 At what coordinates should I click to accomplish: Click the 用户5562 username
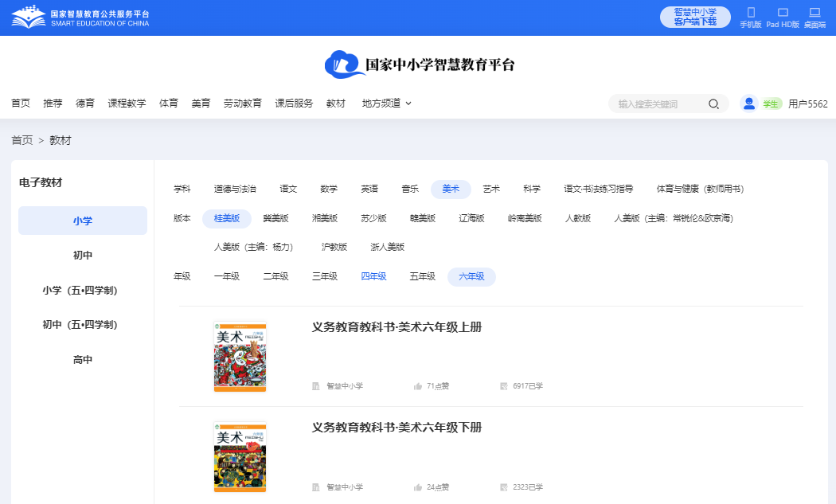pyautogui.click(x=808, y=104)
